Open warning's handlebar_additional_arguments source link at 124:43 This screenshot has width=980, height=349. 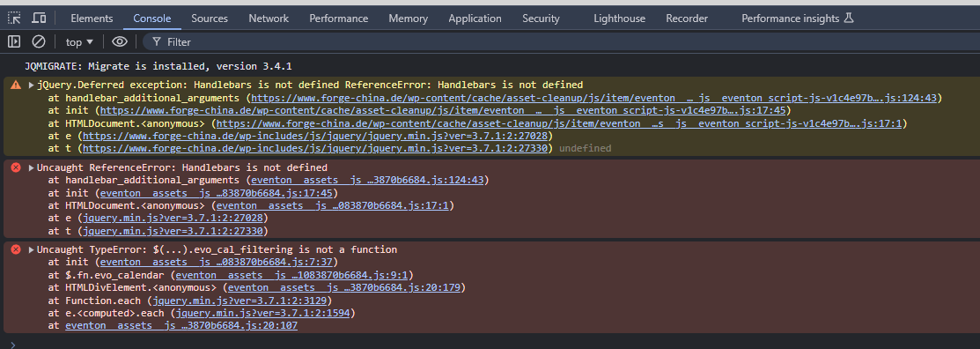coord(593,98)
